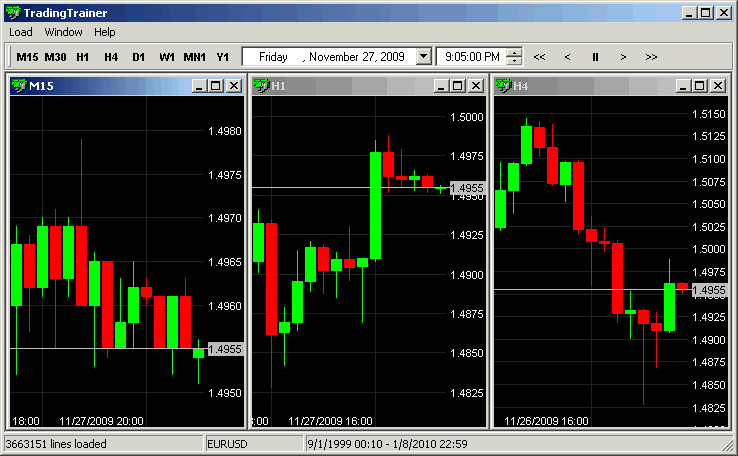
Task: Select the H4 timeframe toolbar button
Action: point(111,57)
